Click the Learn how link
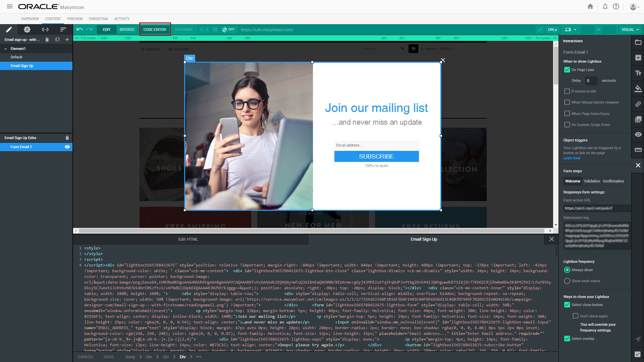The width and height of the screenshot is (644, 362). 572,158
